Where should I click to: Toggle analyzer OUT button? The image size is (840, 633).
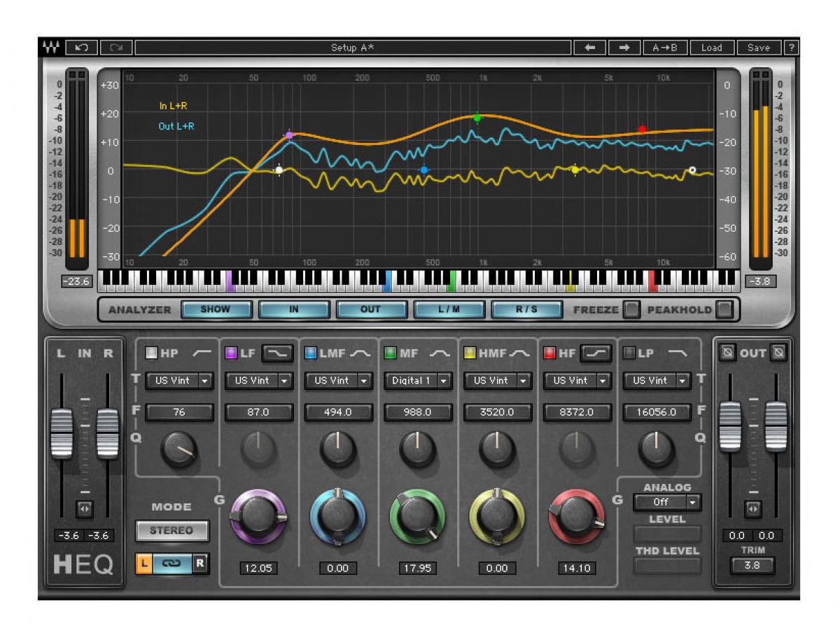(x=371, y=309)
